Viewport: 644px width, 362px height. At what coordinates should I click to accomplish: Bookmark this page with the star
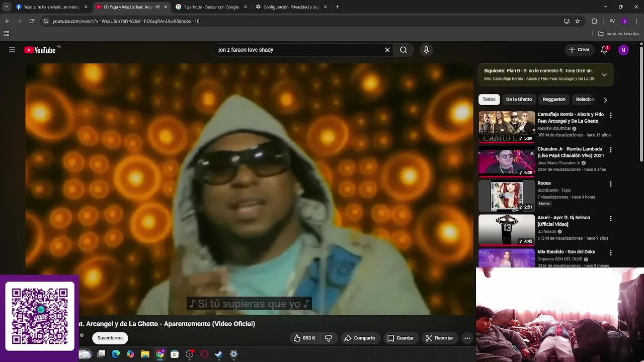coord(578,21)
